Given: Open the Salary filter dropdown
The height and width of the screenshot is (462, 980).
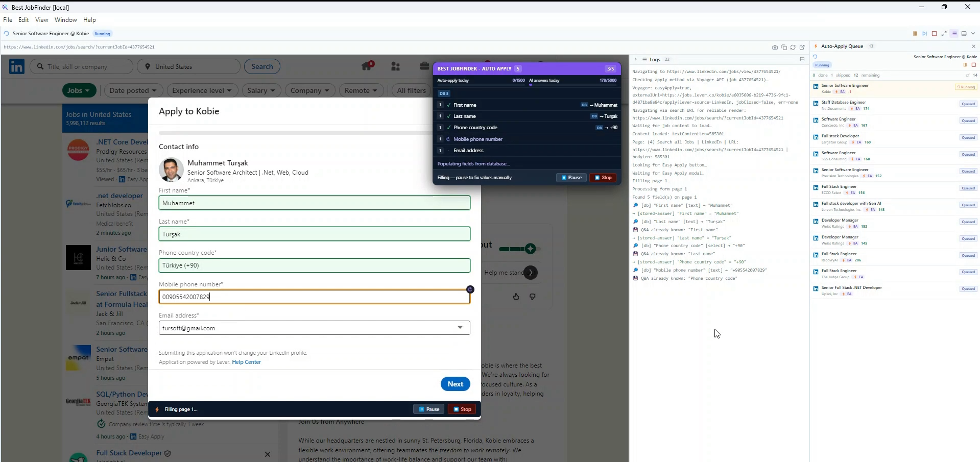Looking at the screenshot, I should (261, 90).
